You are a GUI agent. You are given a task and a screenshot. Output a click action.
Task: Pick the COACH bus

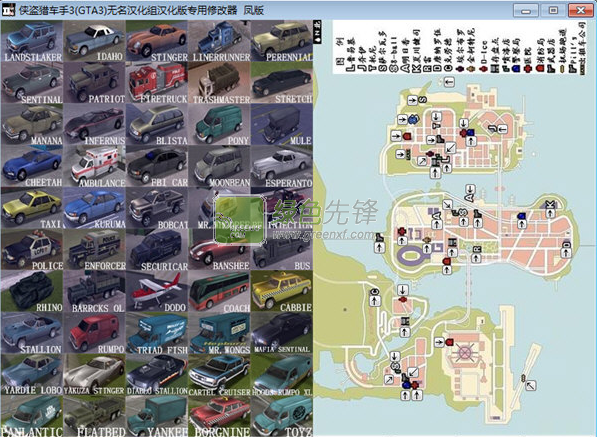click(x=219, y=292)
